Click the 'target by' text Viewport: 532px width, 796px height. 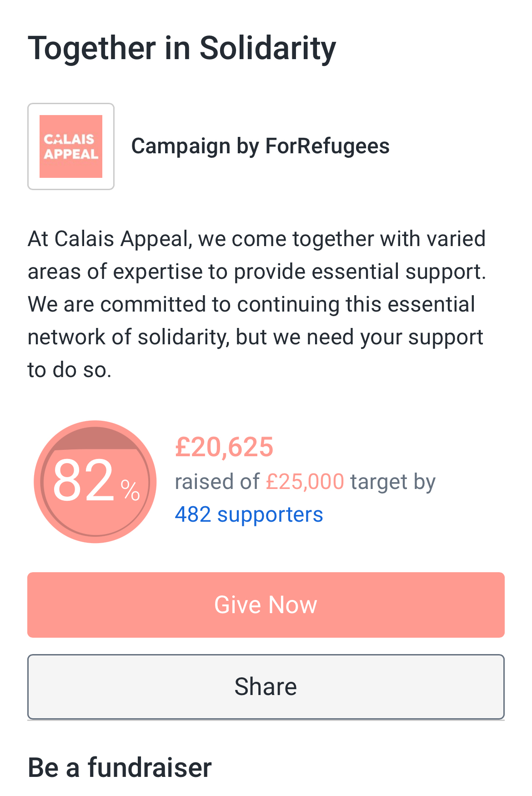[x=393, y=481]
